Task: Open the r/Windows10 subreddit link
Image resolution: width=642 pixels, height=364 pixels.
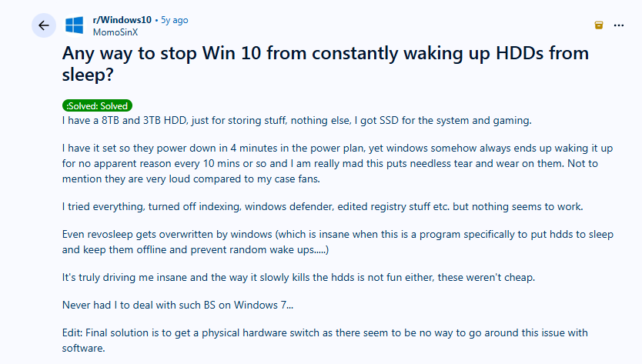Action: 121,20
